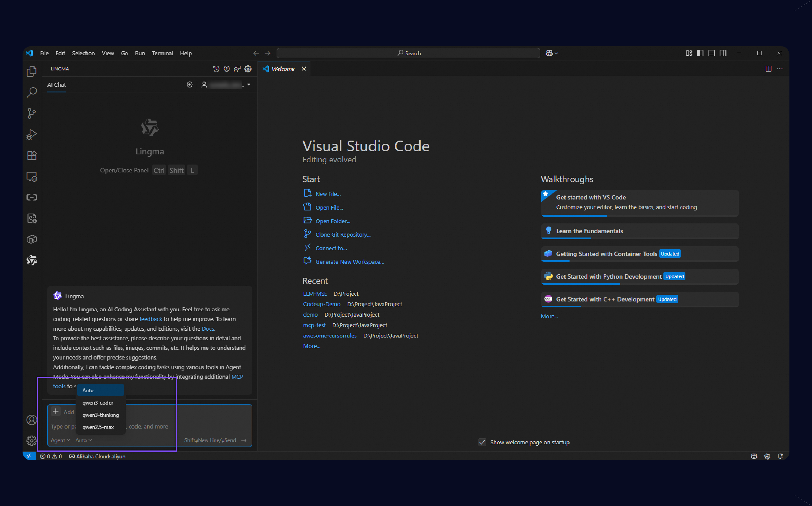Screen dimensions: 812x506
Task: Open recent project LLM-MSE
Action: pyautogui.click(x=315, y=294)
